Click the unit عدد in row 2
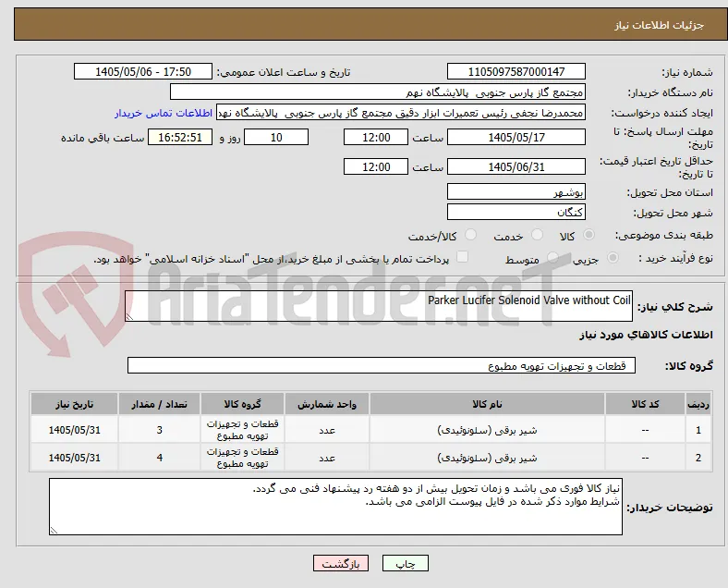728x588 pixels. click(x=327, y=458)
